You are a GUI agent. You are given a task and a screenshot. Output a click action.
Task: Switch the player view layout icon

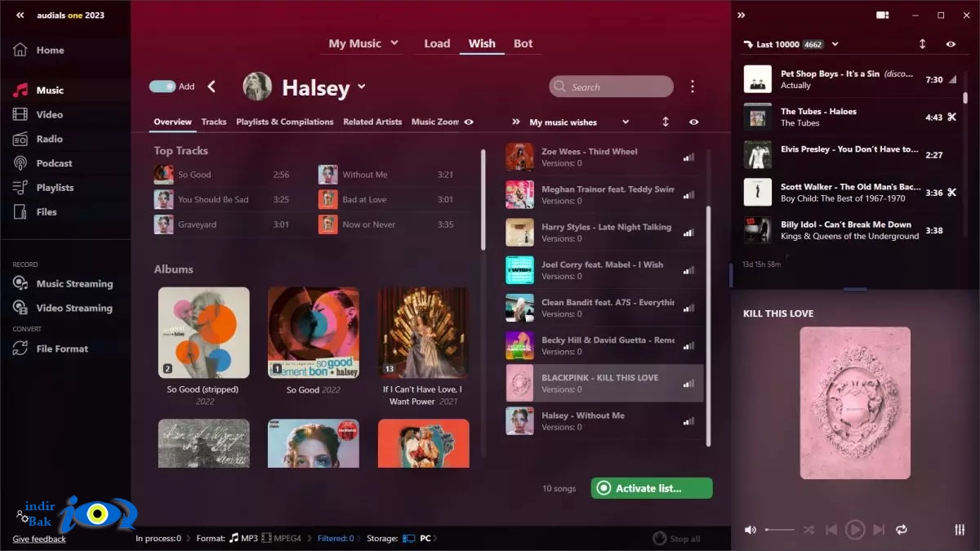click(882, 15)
